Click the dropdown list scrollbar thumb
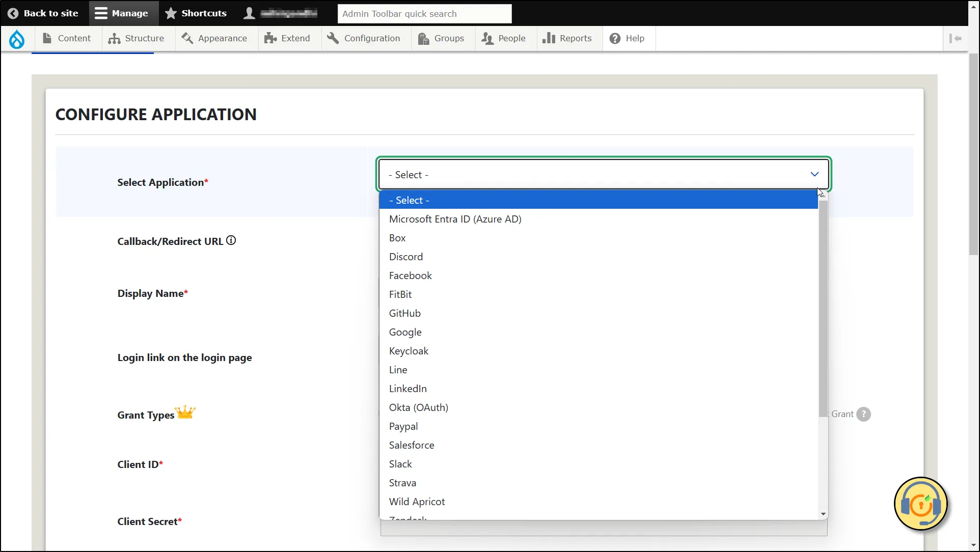 (x=823, y=308)
